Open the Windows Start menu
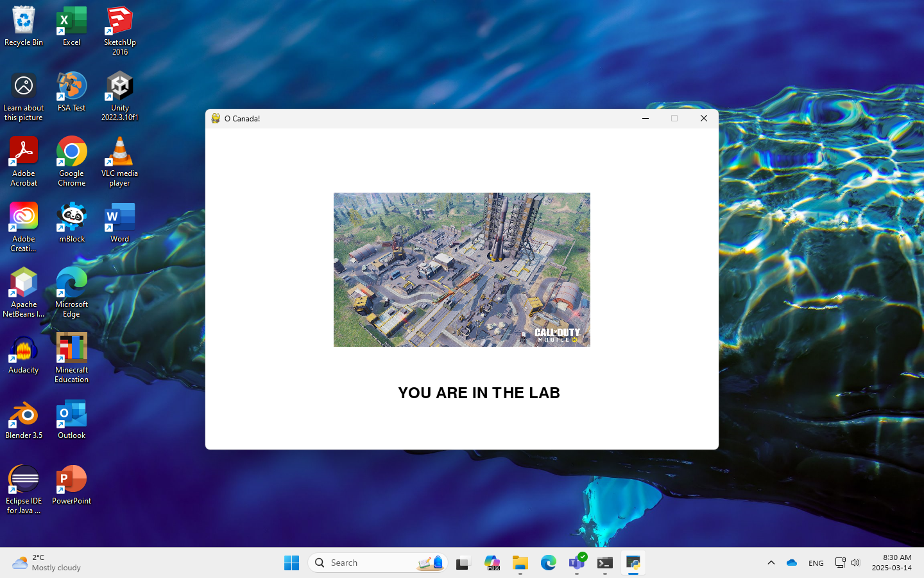 pyautogui.click(x=291, y=563)
